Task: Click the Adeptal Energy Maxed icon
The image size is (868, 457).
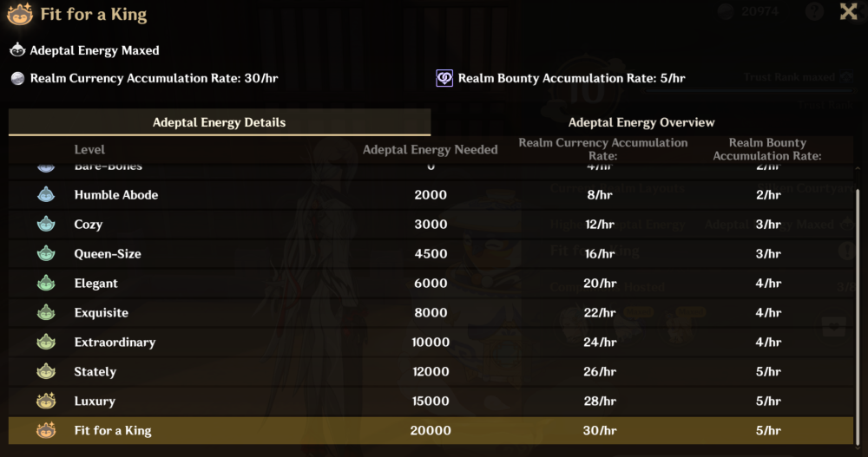Action: 17,50
